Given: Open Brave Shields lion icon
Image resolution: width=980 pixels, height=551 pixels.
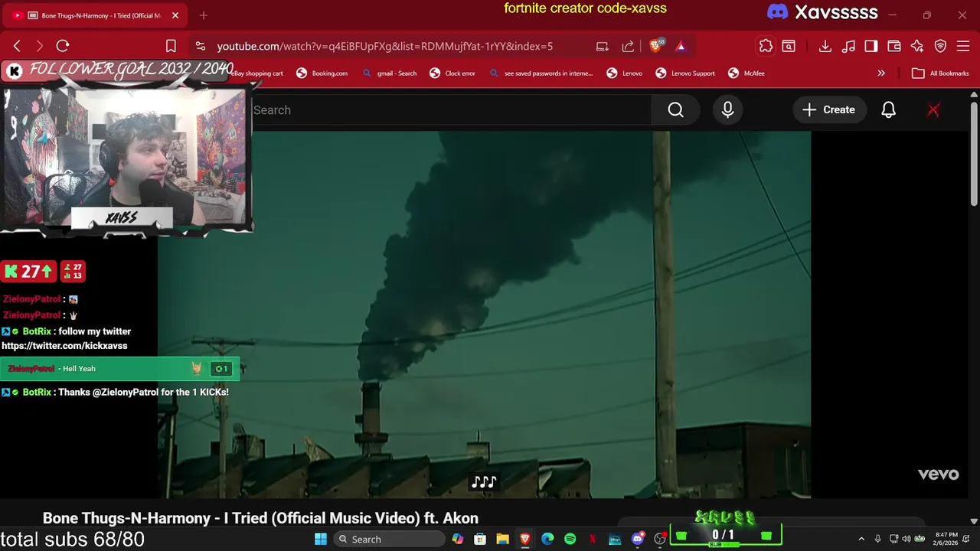Looking at the screenshot, I should (656, 46).
